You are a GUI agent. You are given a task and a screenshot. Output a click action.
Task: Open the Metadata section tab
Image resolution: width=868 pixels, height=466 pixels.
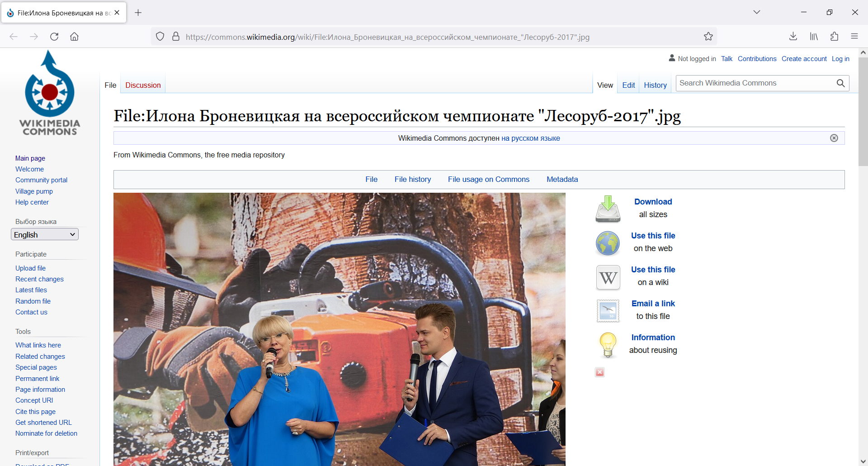562,179
